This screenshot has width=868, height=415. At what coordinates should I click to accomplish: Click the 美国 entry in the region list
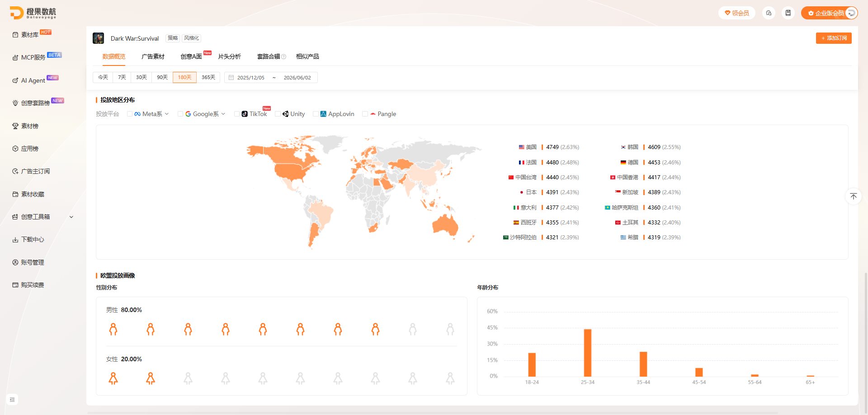pos(549,147)
